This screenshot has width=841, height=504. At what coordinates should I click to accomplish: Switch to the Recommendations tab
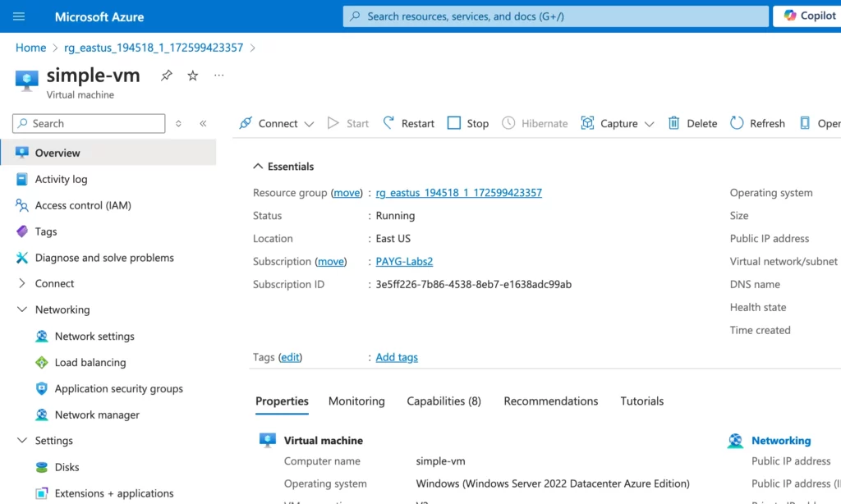(x=551, y=401)
